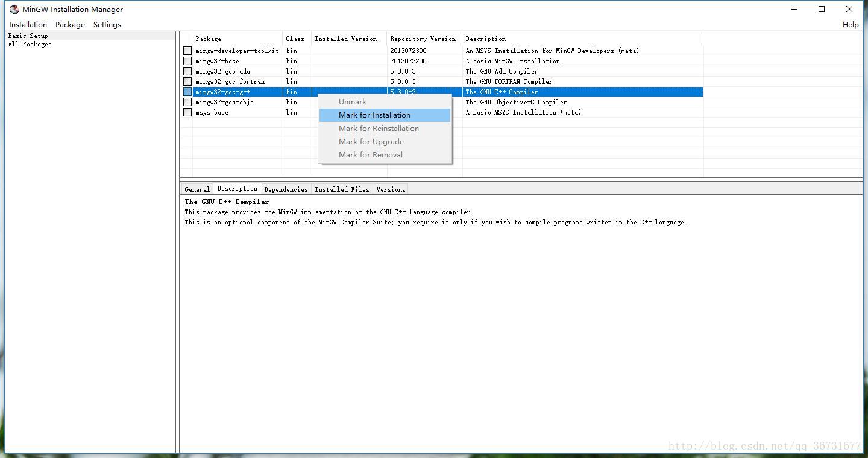The width and height of the screenshot is (868, 458).
Task: Switch to the Installed Files tab
Action: [342, 189]
